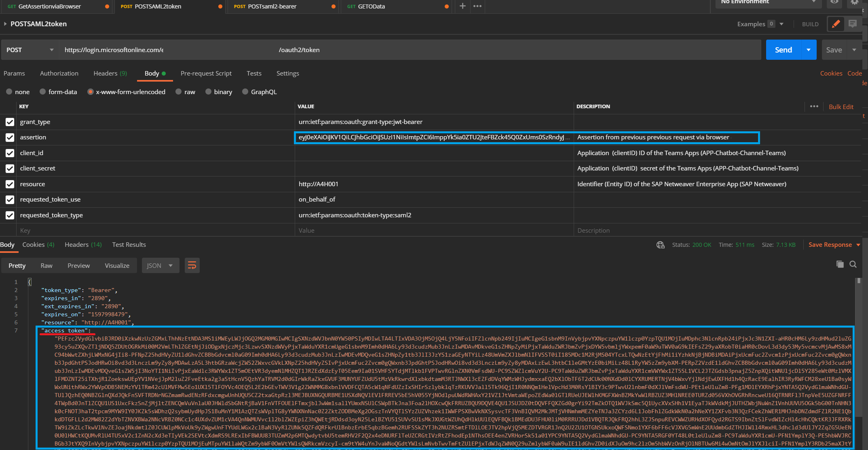868x450 pixels.
Task: Open the Save button dropdown arrow
Action: [854, 50]
